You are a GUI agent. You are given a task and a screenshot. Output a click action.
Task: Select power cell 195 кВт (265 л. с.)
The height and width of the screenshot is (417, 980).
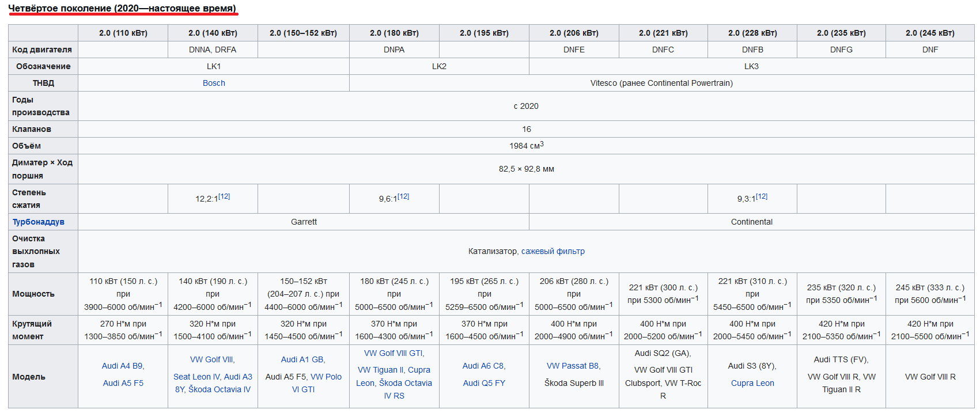click(x=484, y=294)
